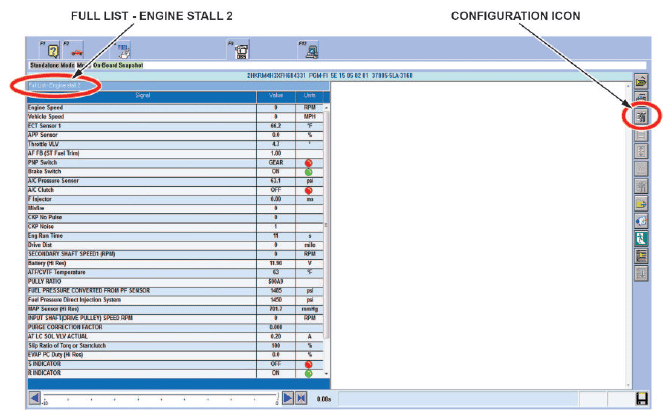Open the TBL hand-pointer toolbar icon

tap(123, 51)
